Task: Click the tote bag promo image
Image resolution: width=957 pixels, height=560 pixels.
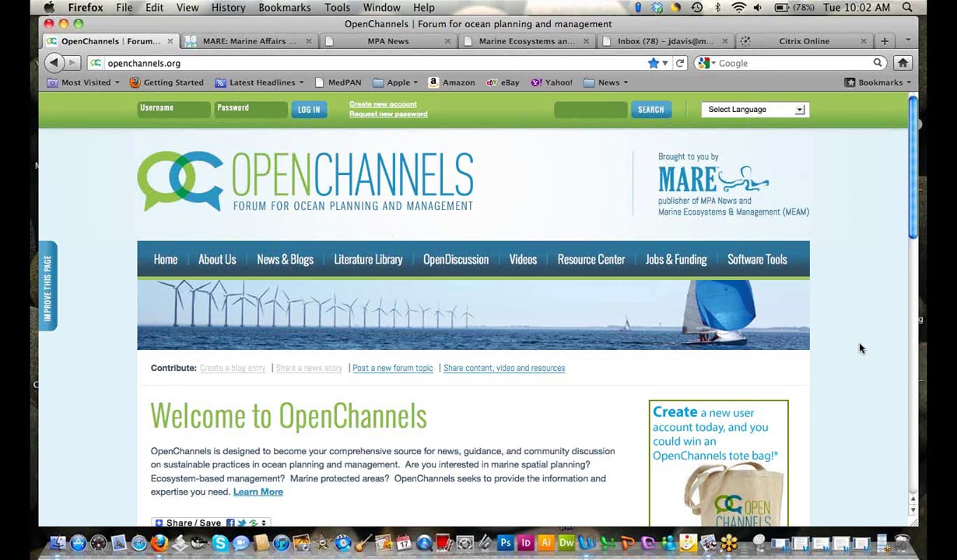Action: (x=719, y=464)
